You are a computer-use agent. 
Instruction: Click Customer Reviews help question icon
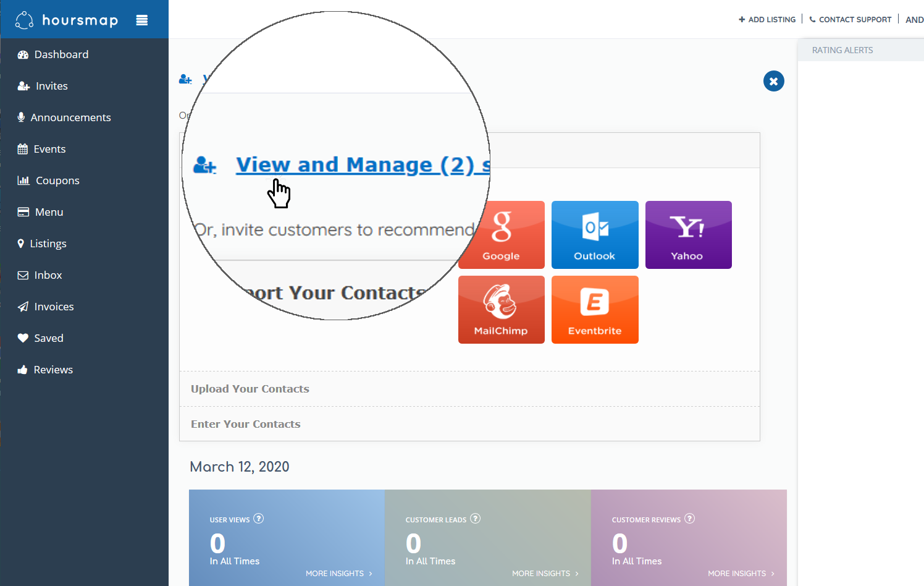[690, 519]
